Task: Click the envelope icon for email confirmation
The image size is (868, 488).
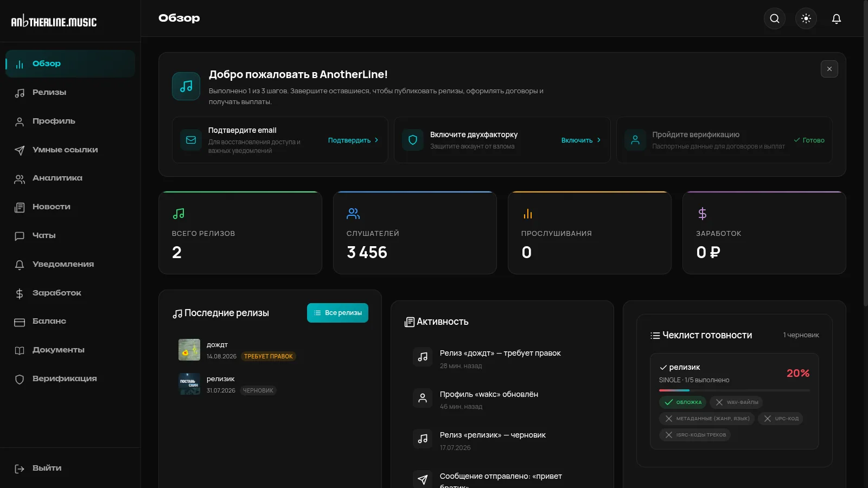Action: coord(191,140)
